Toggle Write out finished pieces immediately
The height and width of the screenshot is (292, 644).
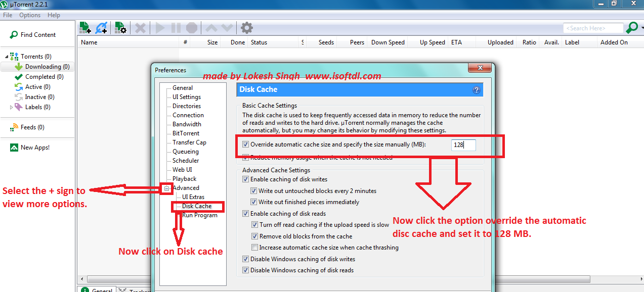[254, 202]
